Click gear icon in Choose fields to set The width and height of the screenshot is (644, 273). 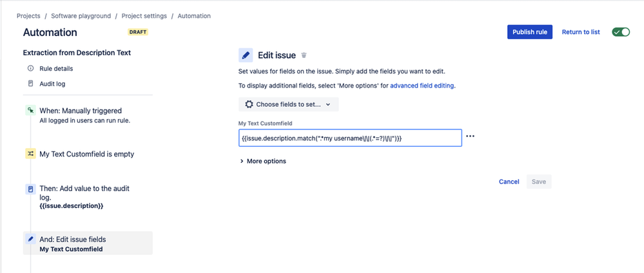click(x=249, y=104)
